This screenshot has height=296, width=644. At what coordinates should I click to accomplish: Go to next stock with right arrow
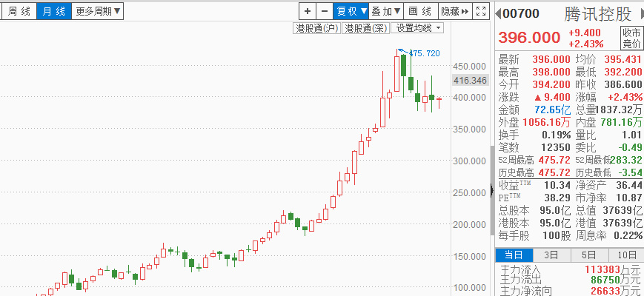642,13
